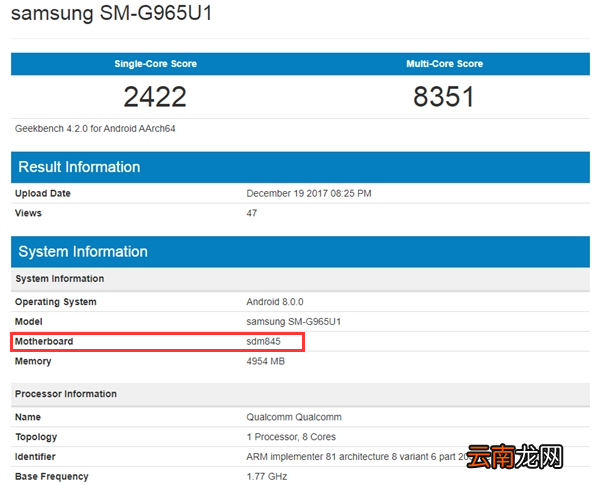Viewport: 600px width, 485px height.
Task: Select the December 19 2017 08:25 PM value
Action: tap(309, 193)
